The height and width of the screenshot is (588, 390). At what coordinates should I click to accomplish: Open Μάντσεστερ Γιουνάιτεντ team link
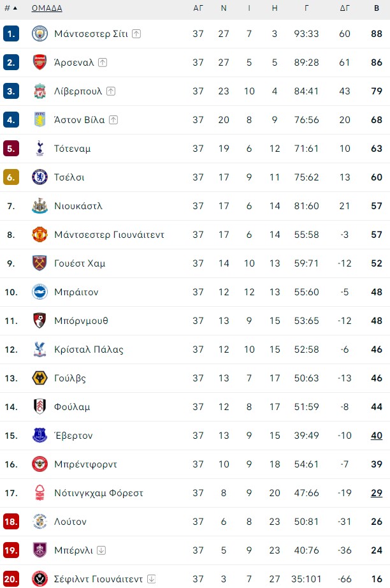tap(110, 235)
